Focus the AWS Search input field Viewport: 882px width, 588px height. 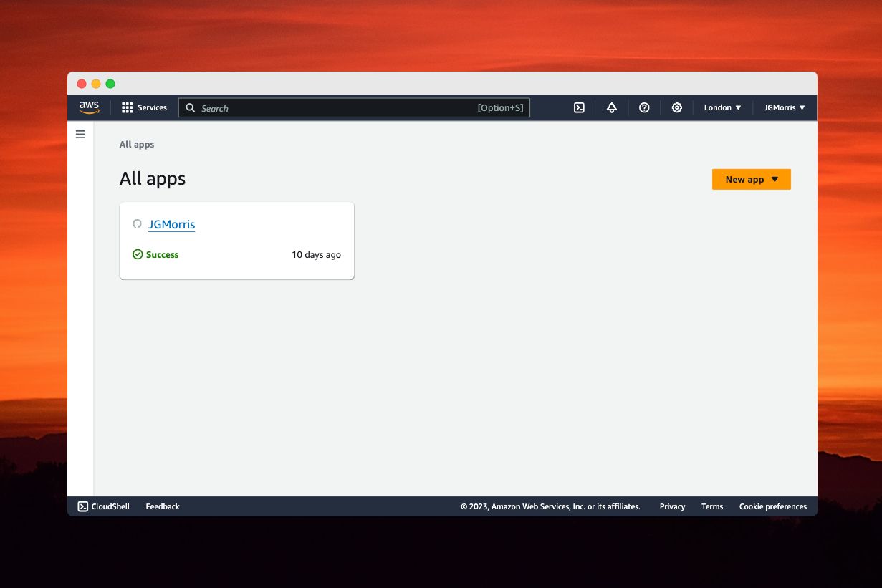click(354, 108)
